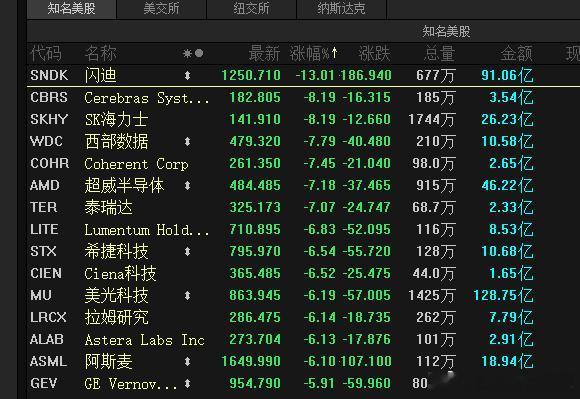Open the 美交所 tab

(x=161, y=9)
